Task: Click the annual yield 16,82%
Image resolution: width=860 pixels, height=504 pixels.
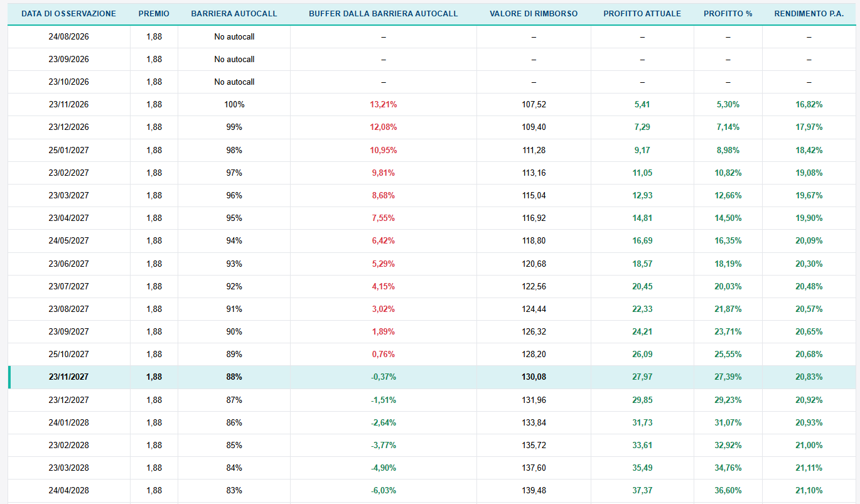Action: (809, 104)
